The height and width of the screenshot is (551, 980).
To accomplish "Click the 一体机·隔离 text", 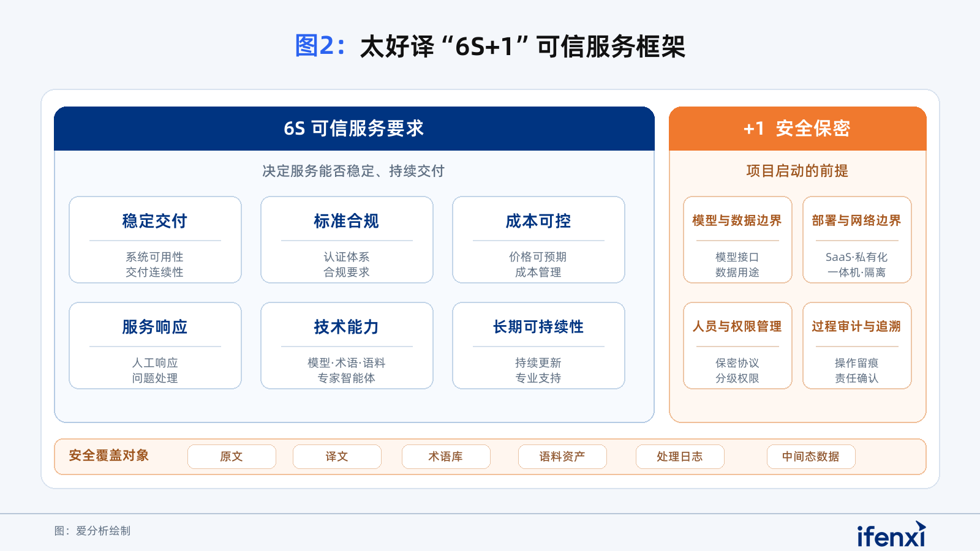I will pyautogui.click(x=857, y=272).
